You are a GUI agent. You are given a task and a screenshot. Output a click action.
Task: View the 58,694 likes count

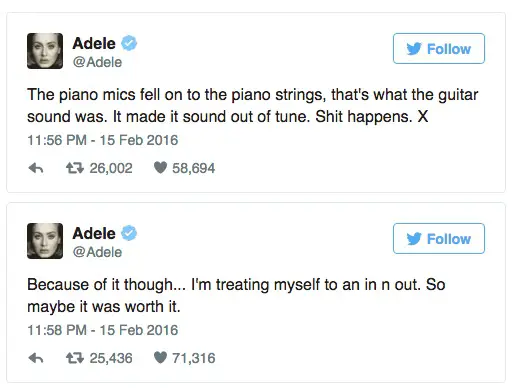194,168
